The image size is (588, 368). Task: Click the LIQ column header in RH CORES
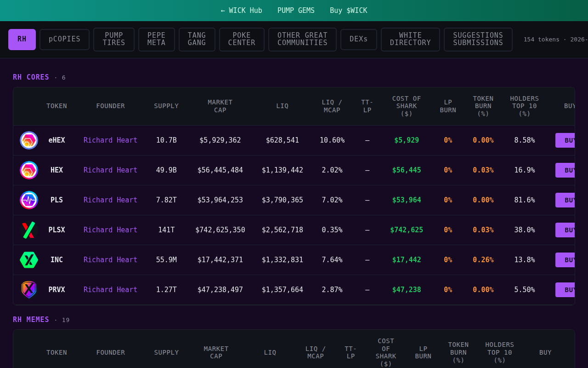283,106
